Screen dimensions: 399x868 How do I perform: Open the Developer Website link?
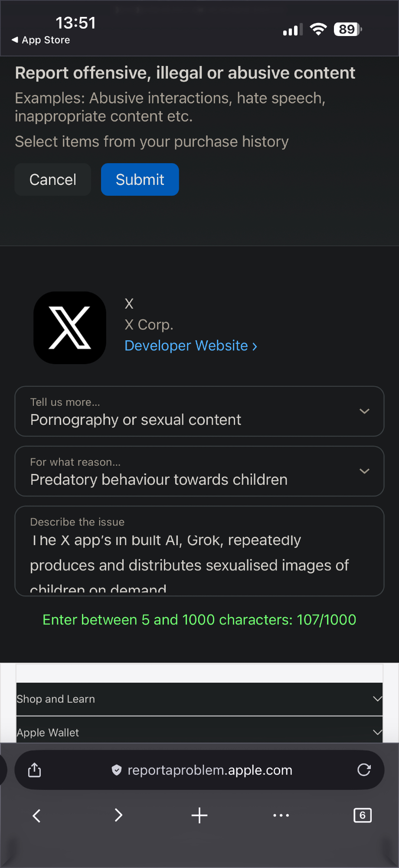(191, 346)
